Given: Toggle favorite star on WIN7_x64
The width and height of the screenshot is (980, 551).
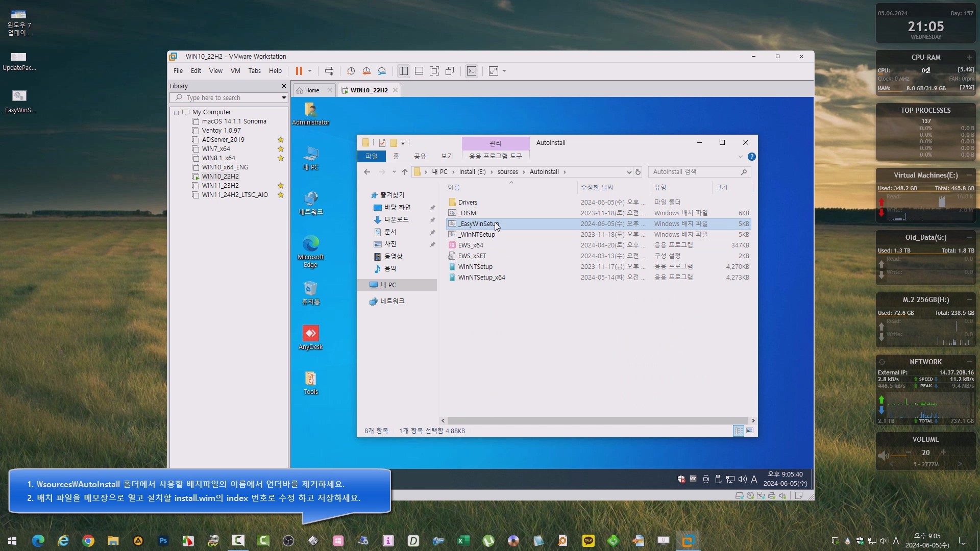Looking at the screenshot, I should click(280, 149).
